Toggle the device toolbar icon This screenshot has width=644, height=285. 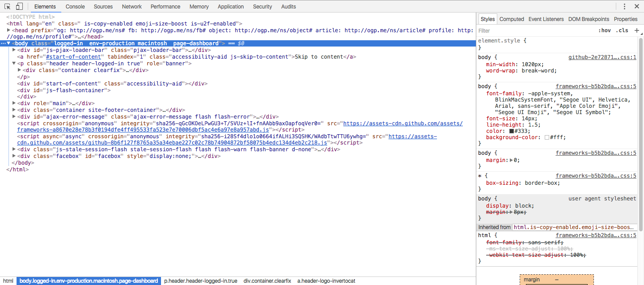pyautogui.click(x=19, y=6)
